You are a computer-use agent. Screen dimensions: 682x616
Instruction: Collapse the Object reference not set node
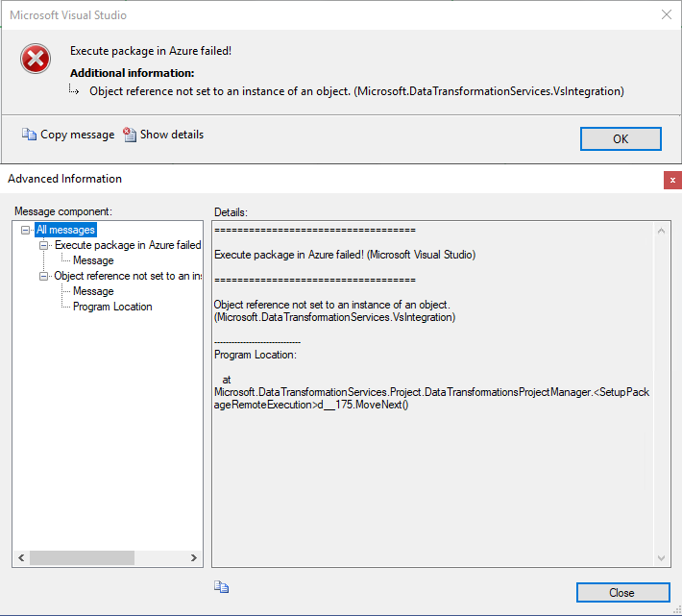coord(44,276)
